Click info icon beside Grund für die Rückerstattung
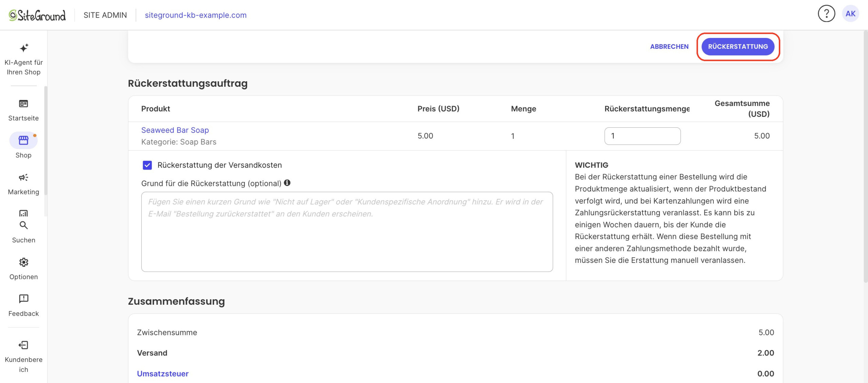 pos(287,183)
